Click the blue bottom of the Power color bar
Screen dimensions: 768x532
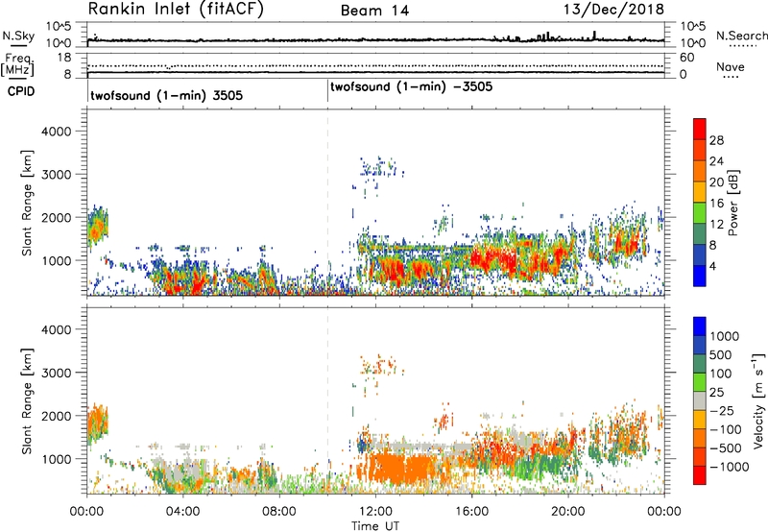tap(700, 276)
